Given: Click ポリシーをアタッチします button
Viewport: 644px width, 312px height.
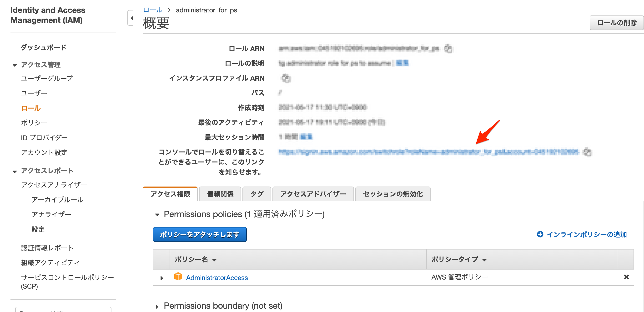Looking at the screenshot, I should (x=200, y=234).
